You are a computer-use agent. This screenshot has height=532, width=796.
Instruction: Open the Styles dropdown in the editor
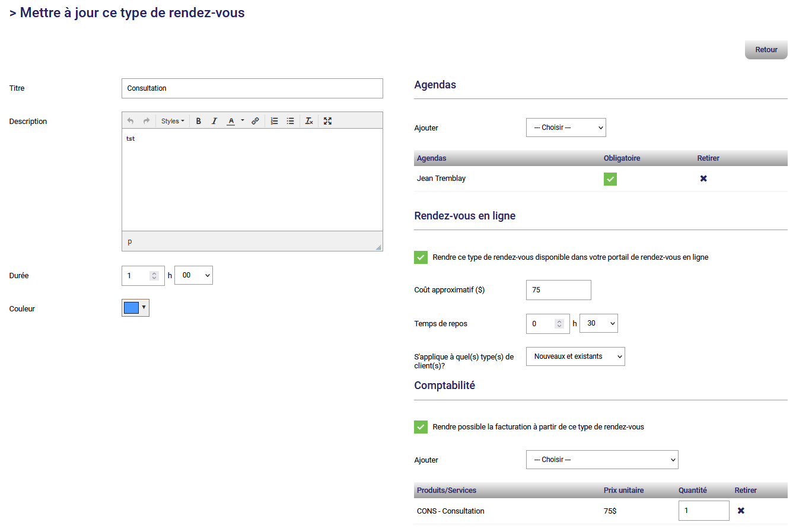pos(173,121)
